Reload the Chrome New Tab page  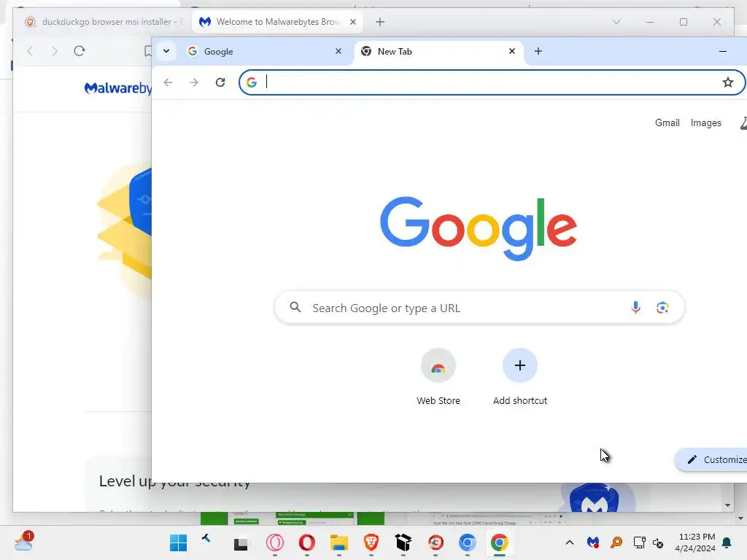pos(220,82)
